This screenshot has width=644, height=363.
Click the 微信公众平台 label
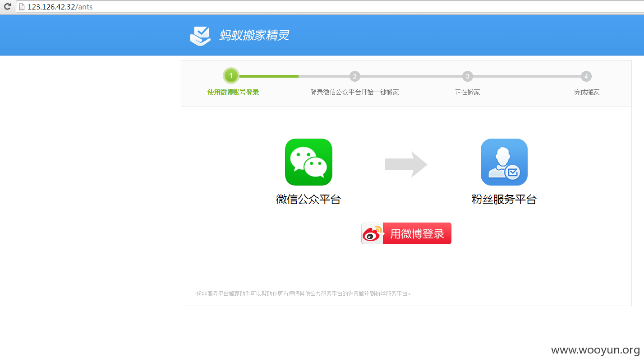(x=308, y=199)
